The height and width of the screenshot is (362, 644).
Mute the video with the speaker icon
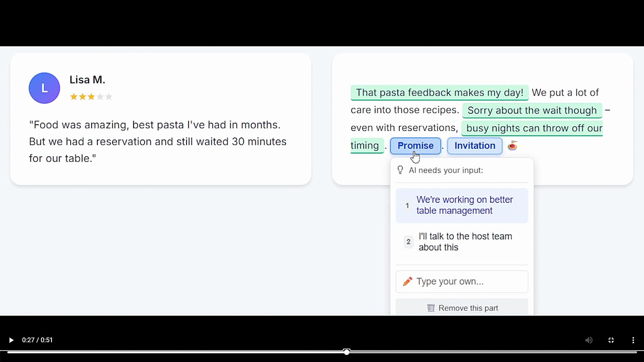tap(589, 340)
